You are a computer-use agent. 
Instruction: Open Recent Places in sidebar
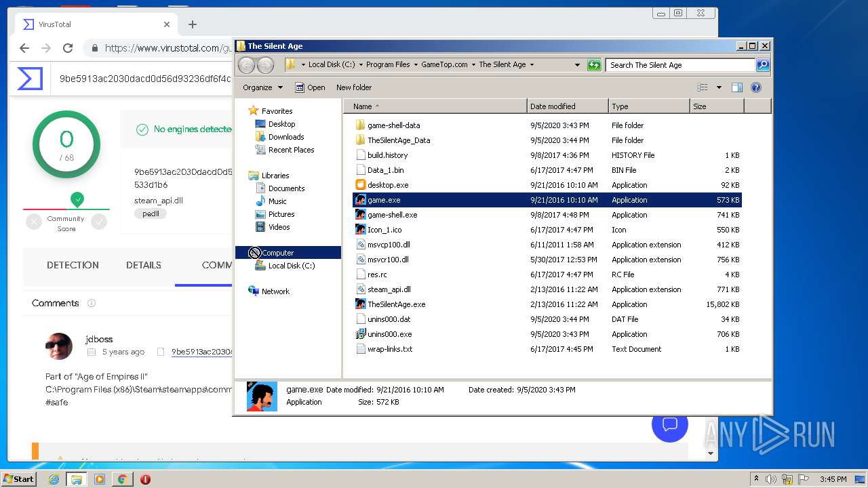(x=291, y=150)
